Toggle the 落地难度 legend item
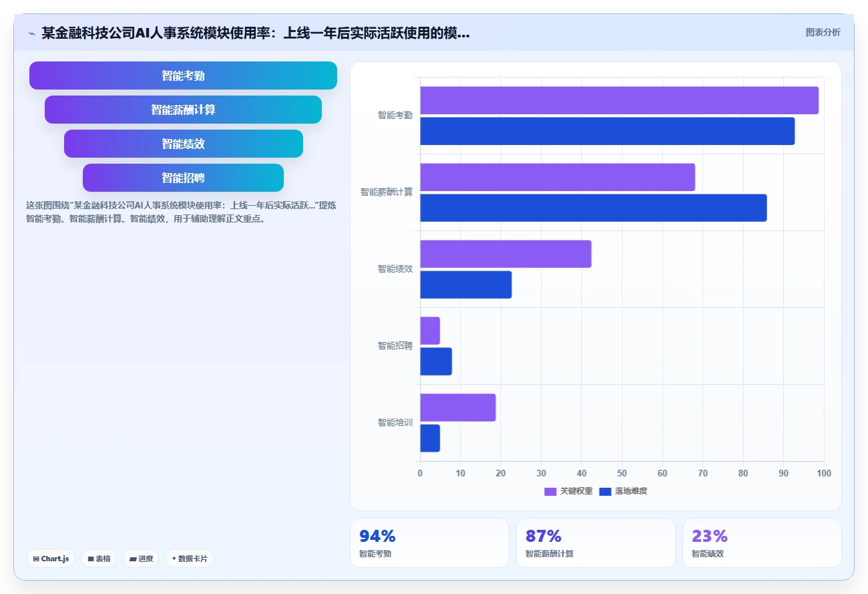 point(624,491)
